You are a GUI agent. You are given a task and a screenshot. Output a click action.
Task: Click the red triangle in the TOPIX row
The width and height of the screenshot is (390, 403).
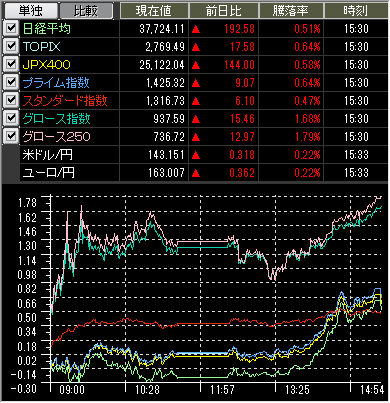coord(196,47)
